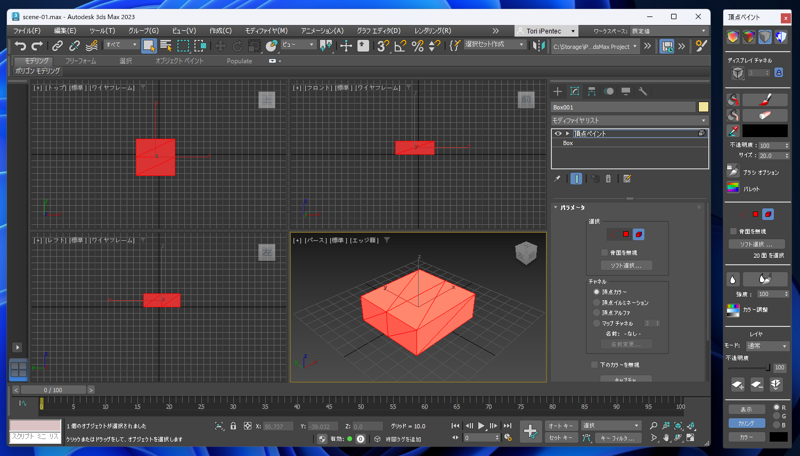Open the Tori iPentec user dropdown

click(546, 31)
